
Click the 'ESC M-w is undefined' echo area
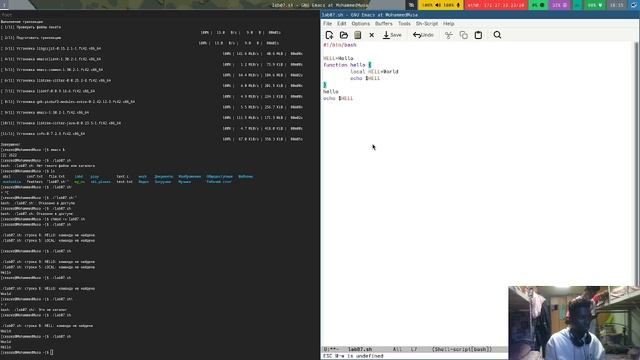click(x=353, y=356)
